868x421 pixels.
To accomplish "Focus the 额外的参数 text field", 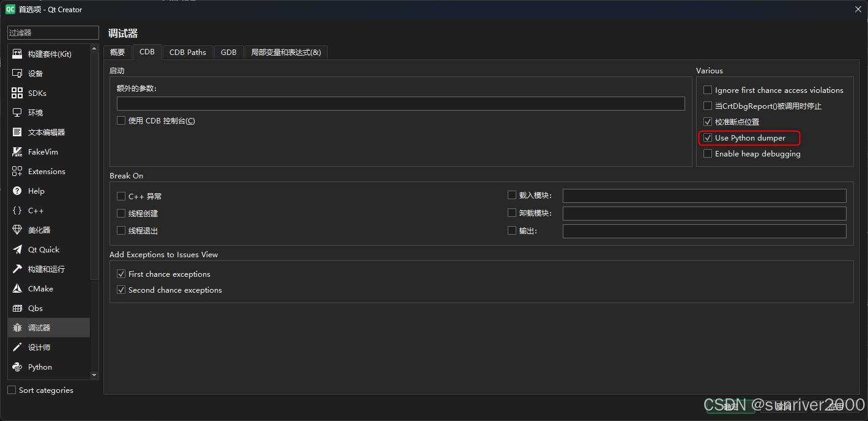I will click(x=401, y=103).
